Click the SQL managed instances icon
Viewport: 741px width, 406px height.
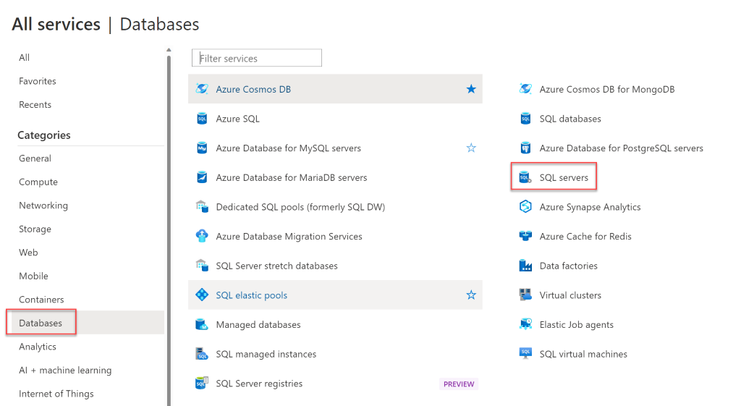202,354
